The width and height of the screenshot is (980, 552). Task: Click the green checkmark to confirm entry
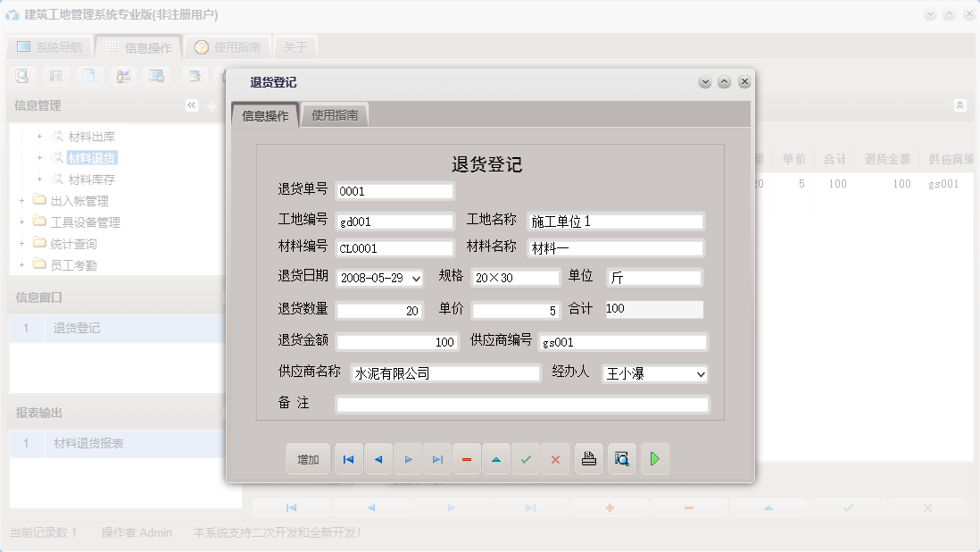[526, 458]
